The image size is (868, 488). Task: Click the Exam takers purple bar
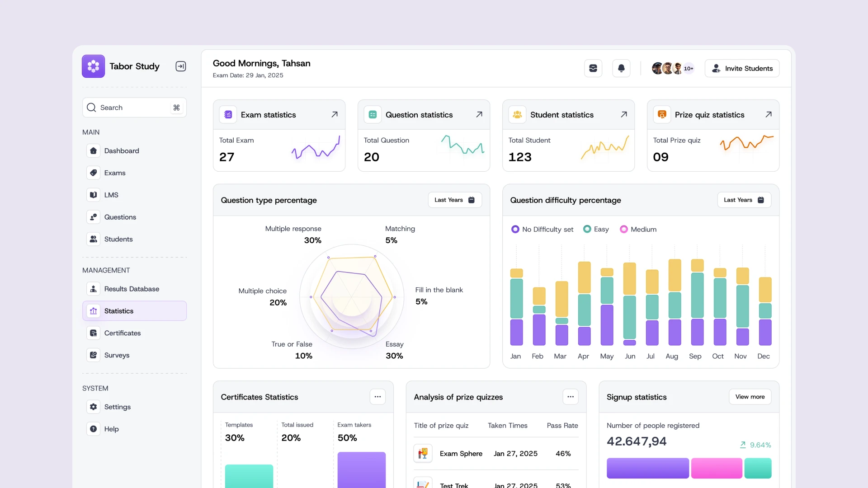[x=362, y=470]
